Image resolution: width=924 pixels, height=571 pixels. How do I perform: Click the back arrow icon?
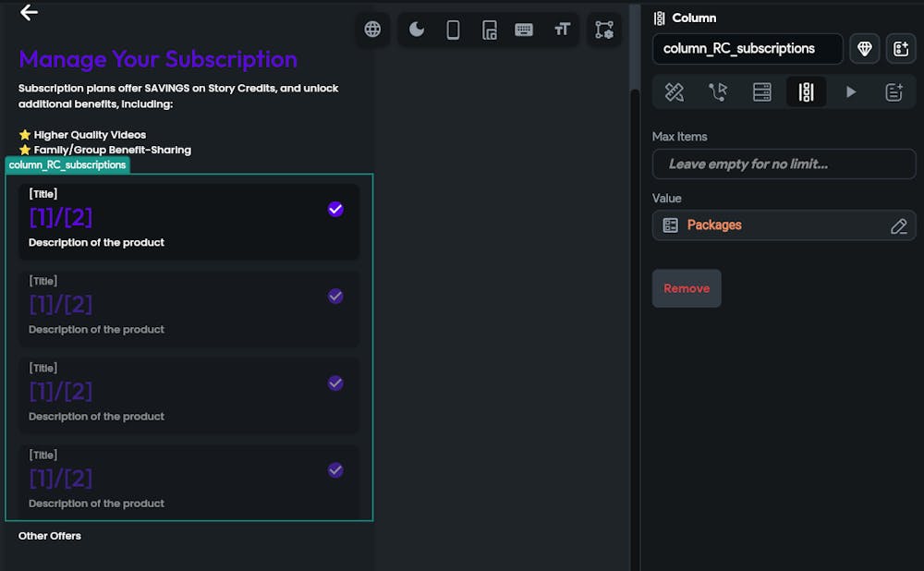pos(29,12)
